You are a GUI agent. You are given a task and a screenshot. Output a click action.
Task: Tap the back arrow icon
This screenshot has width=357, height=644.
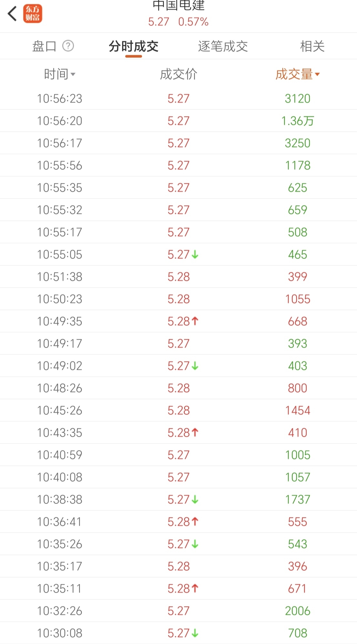point(12,14)
